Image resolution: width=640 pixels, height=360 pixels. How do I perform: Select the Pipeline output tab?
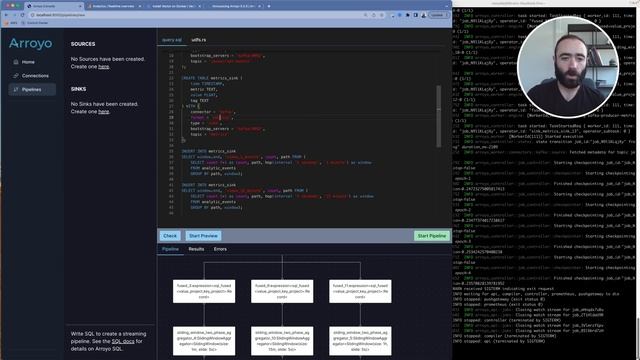(170, 249)
